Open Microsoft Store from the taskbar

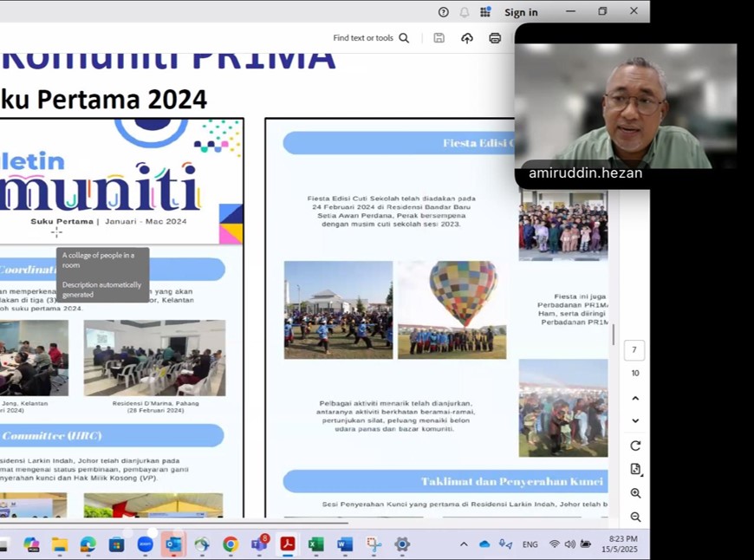116,544
